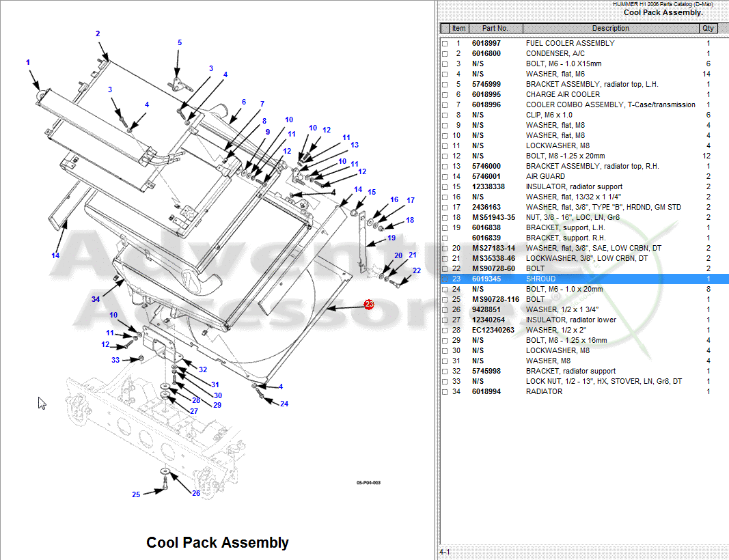Click part number 2436163

click(486, 208)
